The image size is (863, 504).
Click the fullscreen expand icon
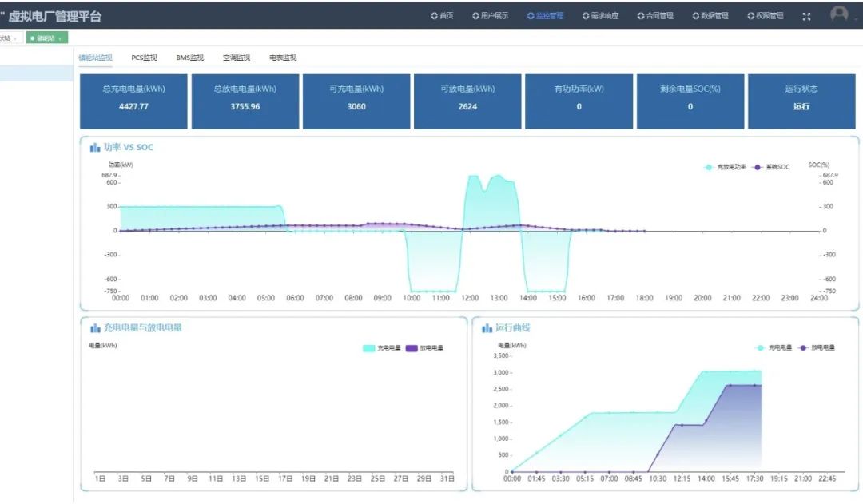[806, 16]
